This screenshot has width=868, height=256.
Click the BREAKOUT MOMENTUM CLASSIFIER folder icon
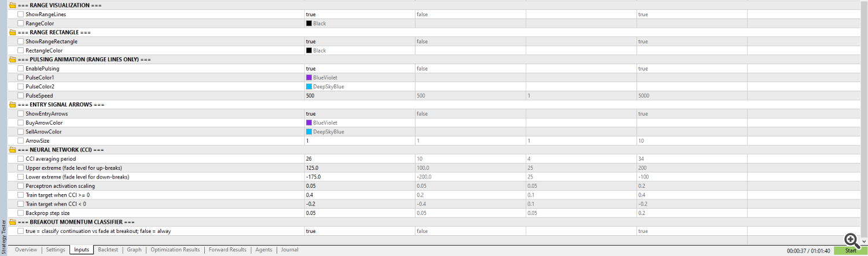click(x=13, y=222)
